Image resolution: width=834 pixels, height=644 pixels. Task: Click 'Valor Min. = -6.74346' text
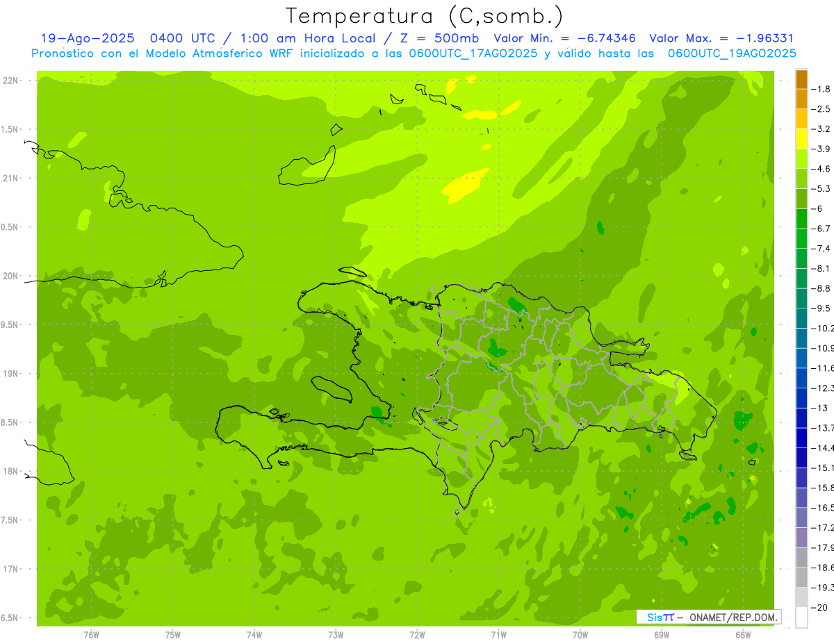[x=565, y=38]
